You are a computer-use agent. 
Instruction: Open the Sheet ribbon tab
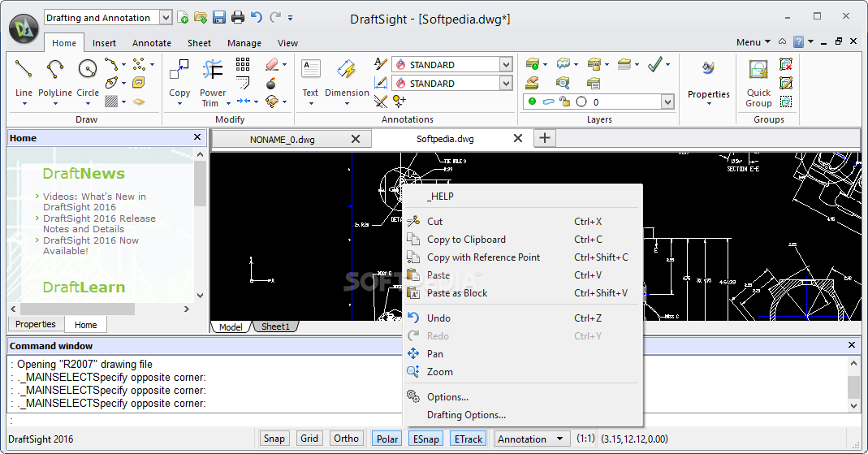click(199, 42)
